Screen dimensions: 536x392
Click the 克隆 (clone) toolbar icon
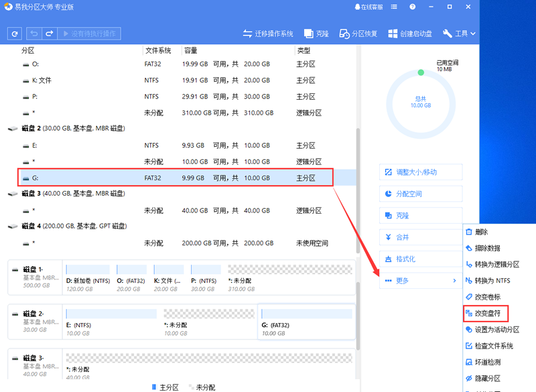point(316,34)
